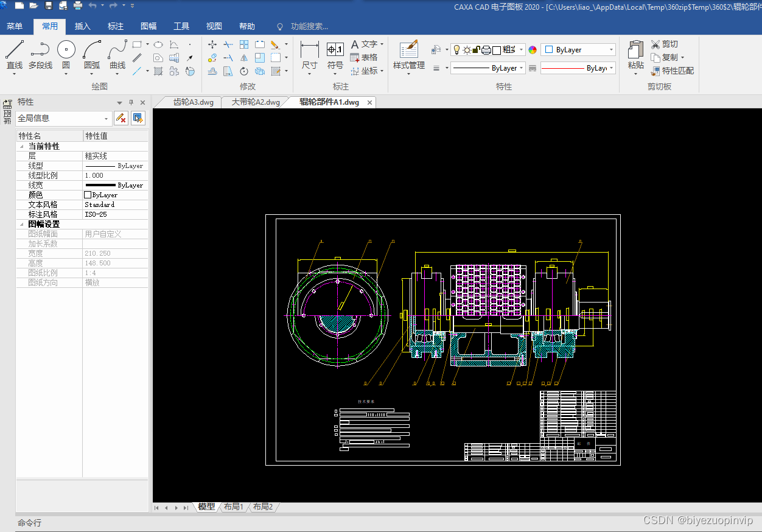
Task: Click the 功能搜索 search field
Action: 309,26
